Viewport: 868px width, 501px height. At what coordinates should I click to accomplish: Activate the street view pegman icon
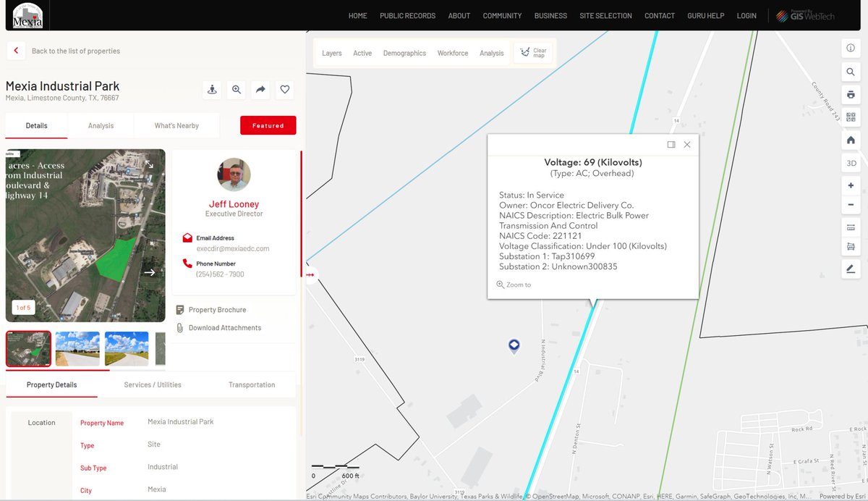coord(212,89)
